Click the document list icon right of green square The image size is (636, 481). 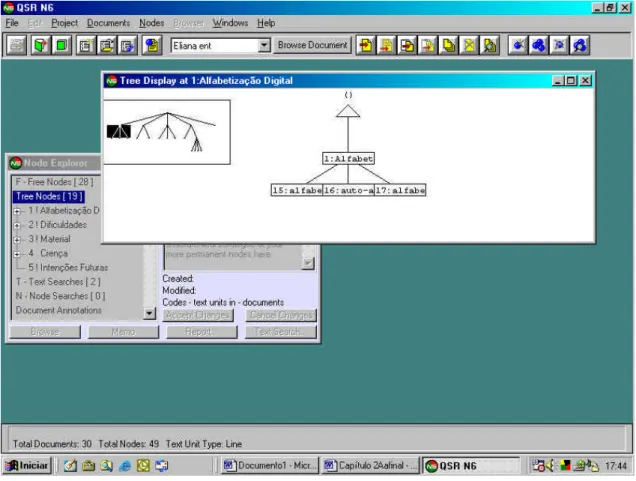pyautogui.click(x=86, y=45)
